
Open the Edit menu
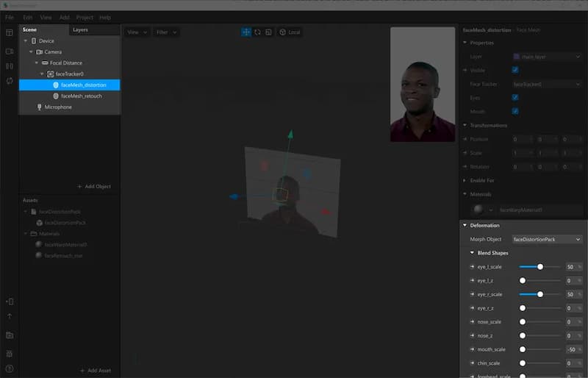pyautogui.click(x=27, y=17)
